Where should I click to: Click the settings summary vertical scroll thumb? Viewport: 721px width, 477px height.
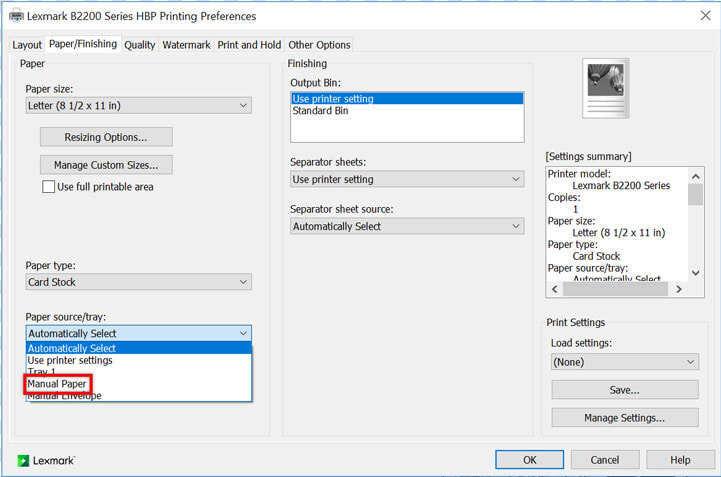click(x=696, y=194)
